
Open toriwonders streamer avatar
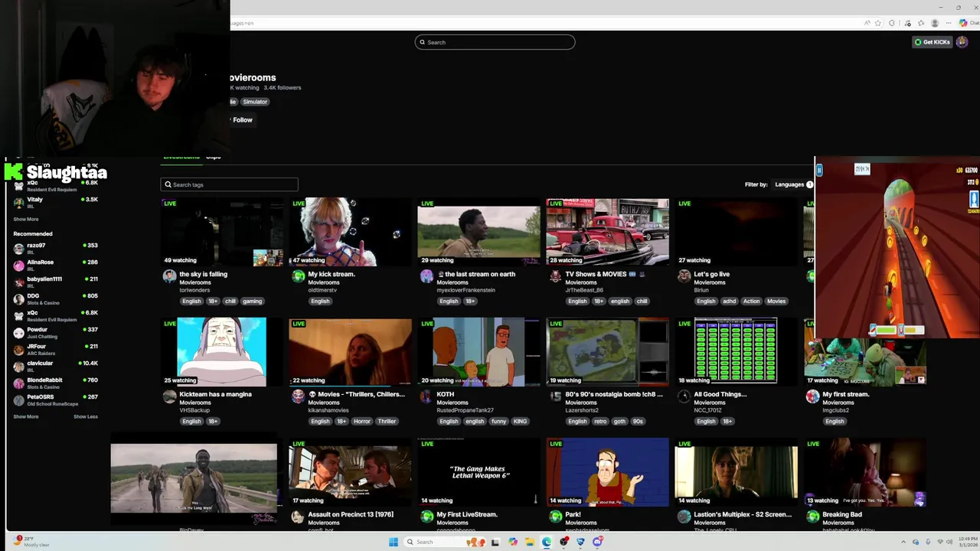coord(169,276)
